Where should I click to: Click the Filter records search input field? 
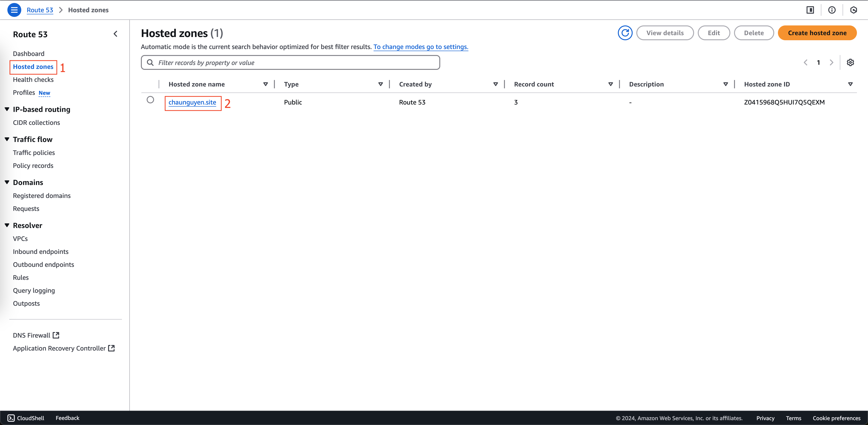[x=290, y=62]
